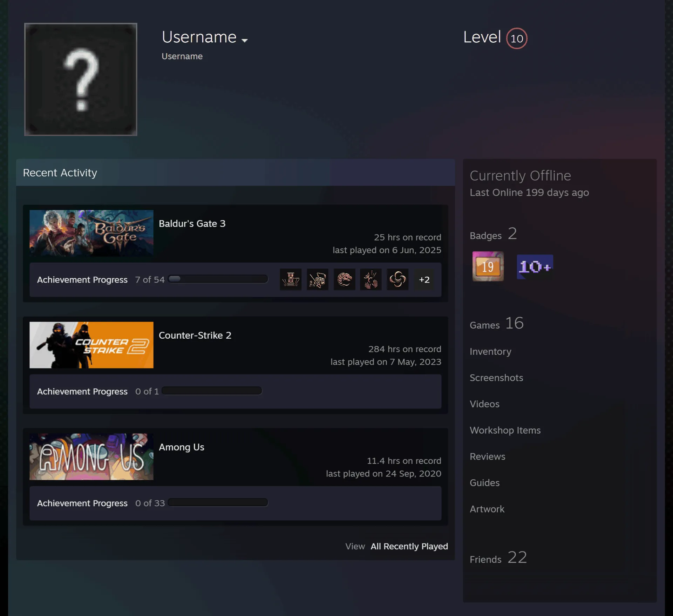Open Videos from the sidebar
The width and height of the screenshot is (673, 616).
point(484,404)
